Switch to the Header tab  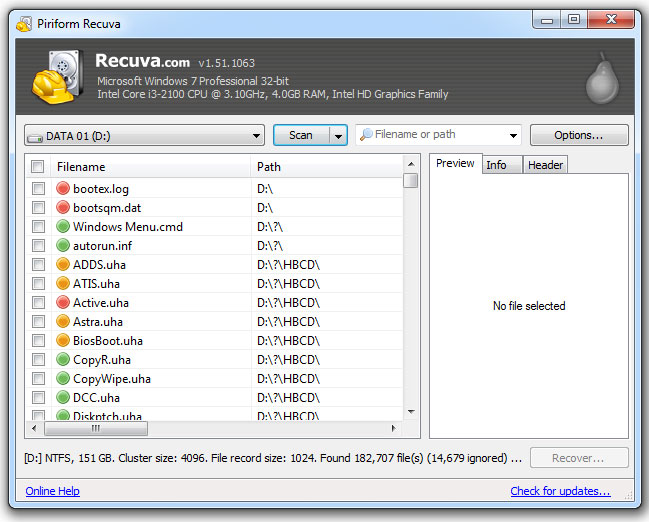[x=545, y=165]
